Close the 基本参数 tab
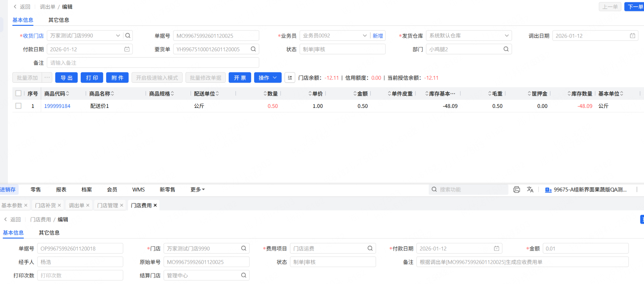Image resolution: width=644 pixels, height=284 pixels. (26, 206)
